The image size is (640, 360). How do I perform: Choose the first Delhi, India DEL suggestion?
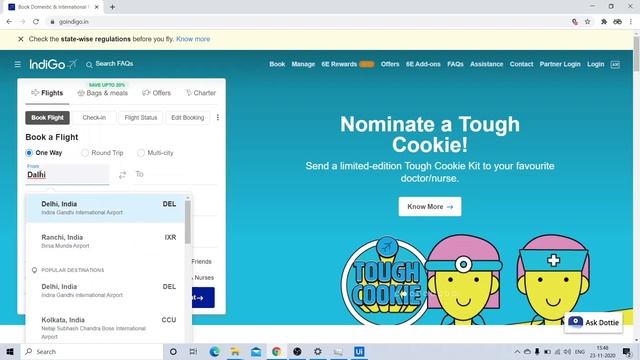pyautogui.click(x=105, y=208)
